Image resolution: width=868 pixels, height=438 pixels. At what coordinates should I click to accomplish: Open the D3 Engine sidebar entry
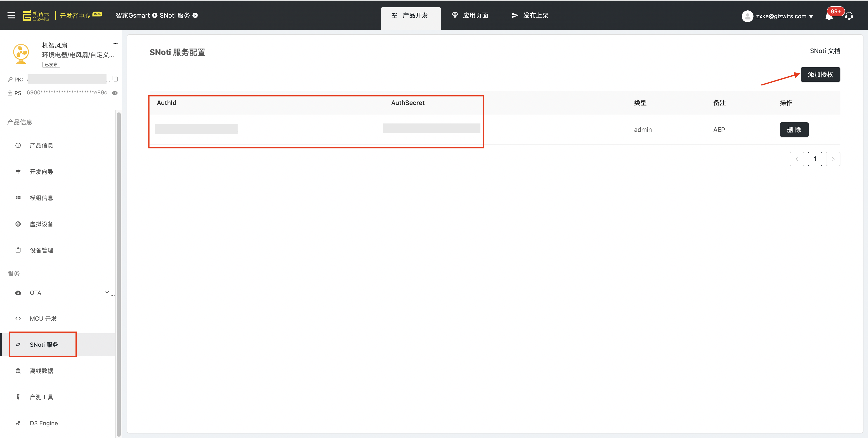tap(43, 423)
